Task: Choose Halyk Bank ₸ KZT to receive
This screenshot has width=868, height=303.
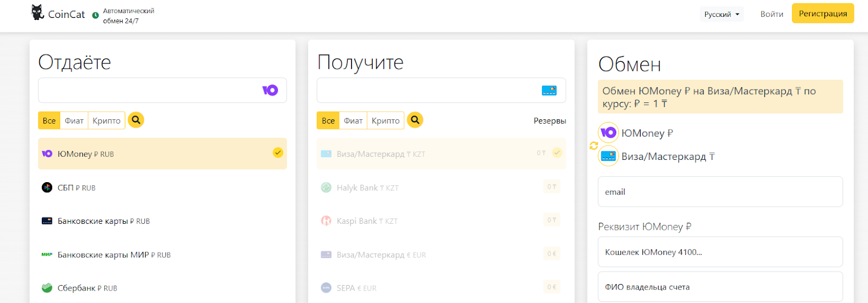Action: coord(441,188)
